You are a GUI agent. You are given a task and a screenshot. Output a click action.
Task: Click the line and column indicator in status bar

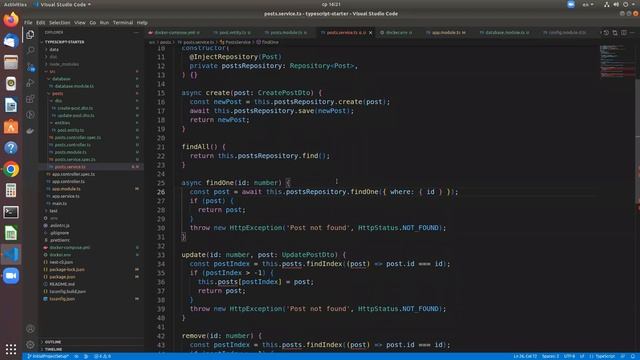coord(525,356)
